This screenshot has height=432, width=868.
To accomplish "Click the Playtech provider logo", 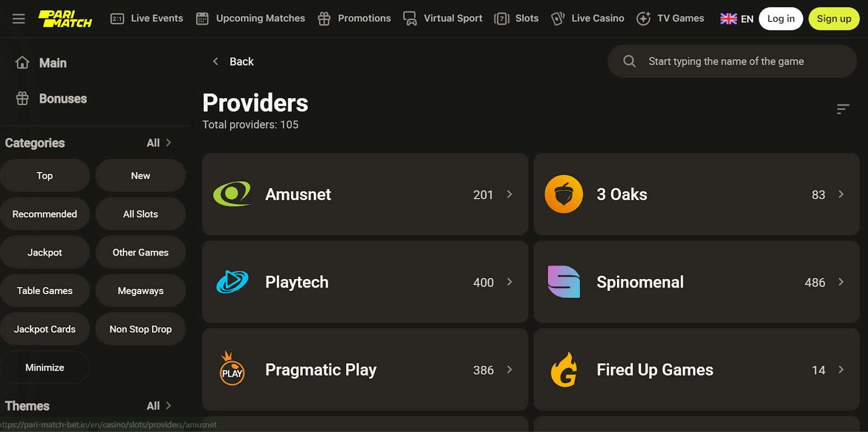I will tap(232, 282).
